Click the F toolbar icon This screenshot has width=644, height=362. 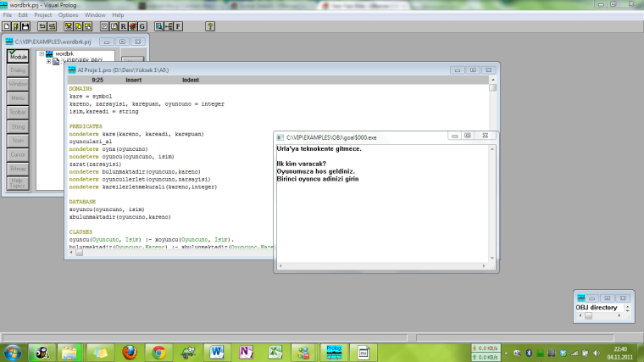coord(179,26)
